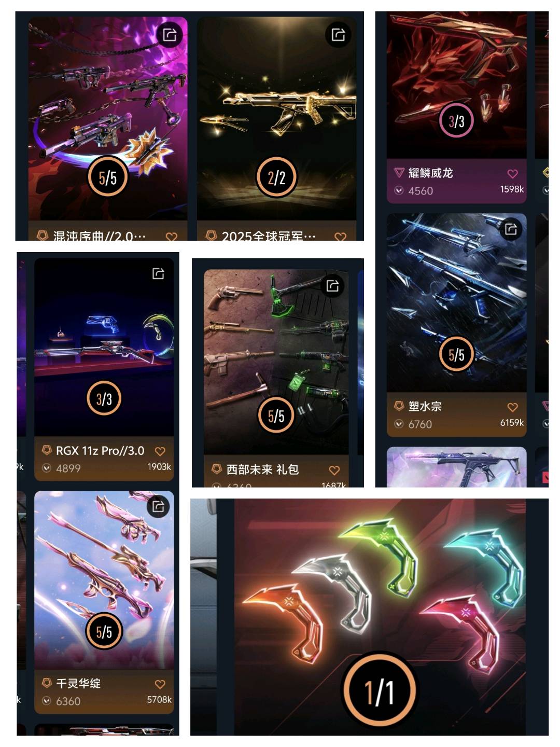Tap share icon on 塑水宗 bundle card
Image resolution: width=560 pixels, height=747 pixels.
[x=511, y=229]
